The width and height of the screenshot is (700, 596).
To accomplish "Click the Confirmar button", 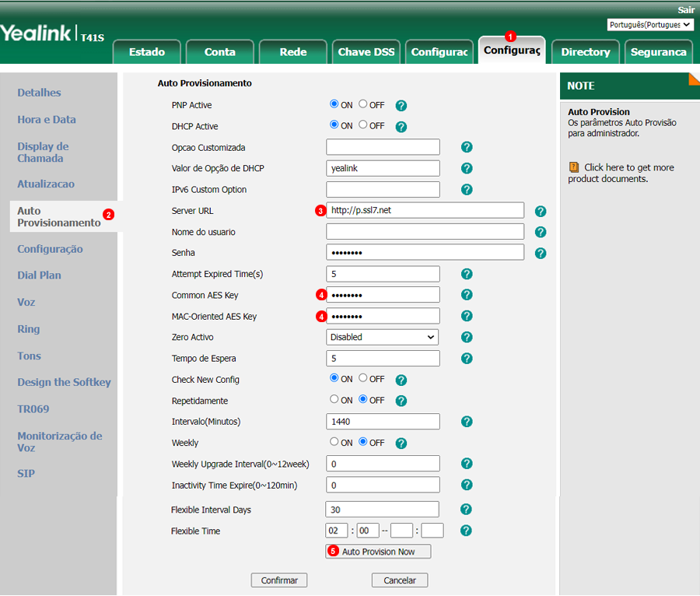I will click(279, 580).
